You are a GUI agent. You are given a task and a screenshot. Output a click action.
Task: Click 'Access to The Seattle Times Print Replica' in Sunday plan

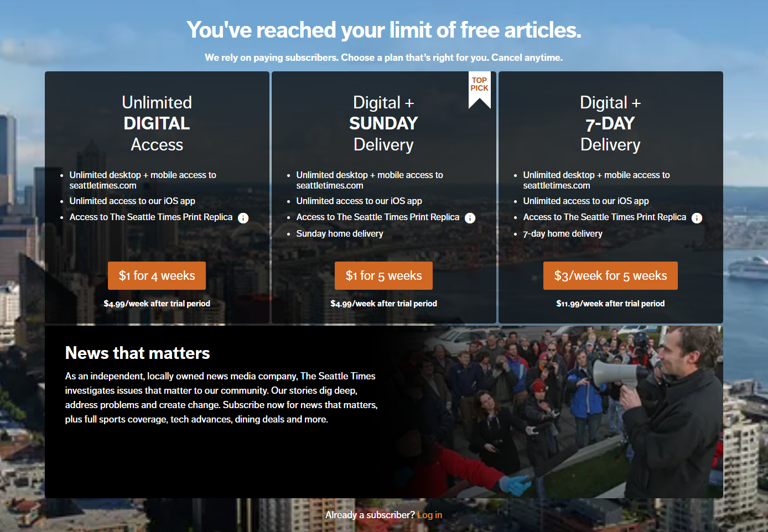(378, 217)
